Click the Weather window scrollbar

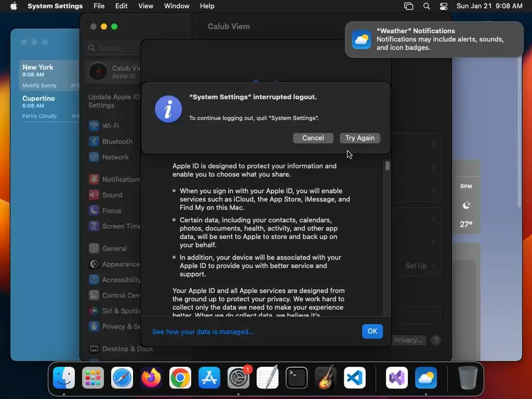[519, 132]
